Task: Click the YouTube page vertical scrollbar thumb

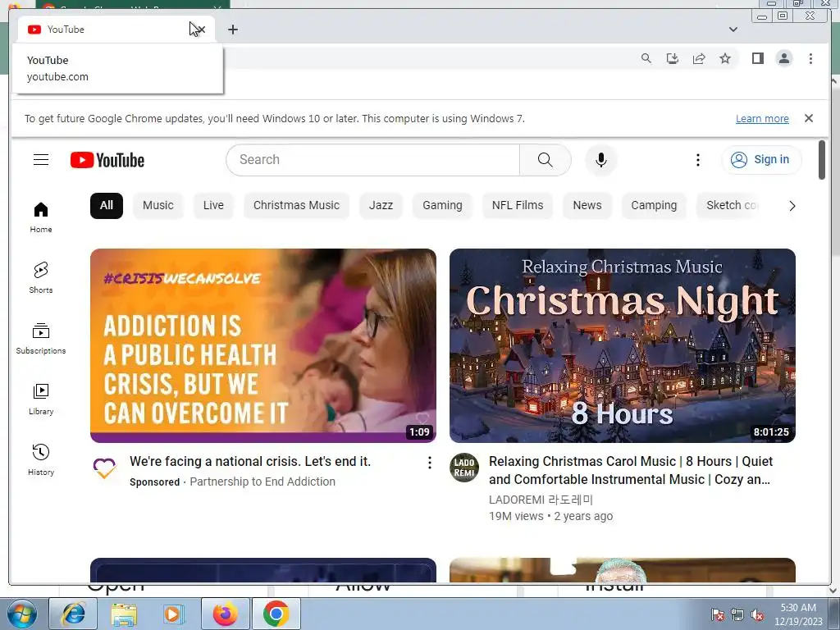Action: (822, 160)
